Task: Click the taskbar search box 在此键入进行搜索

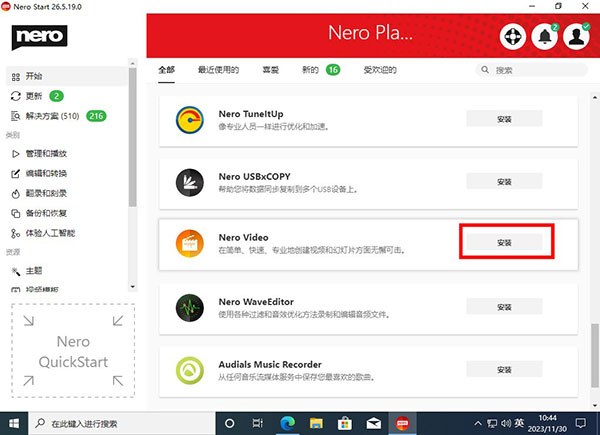Action: [122, 424]
